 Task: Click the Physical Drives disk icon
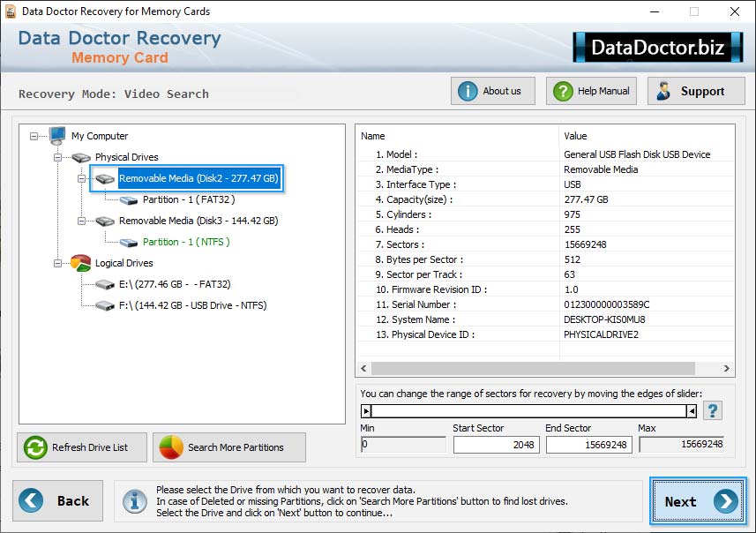coord(81,157)
